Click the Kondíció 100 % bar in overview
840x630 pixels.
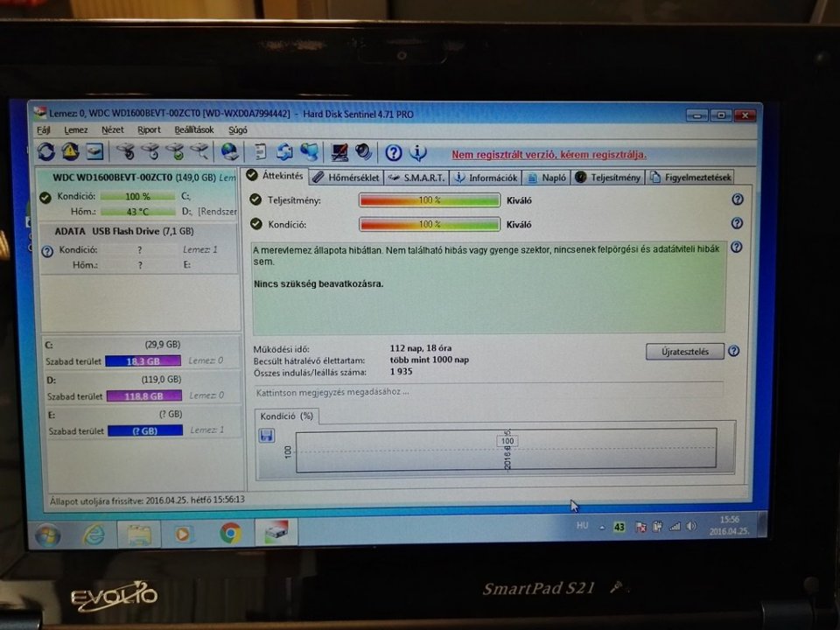[x=429, y=224]
